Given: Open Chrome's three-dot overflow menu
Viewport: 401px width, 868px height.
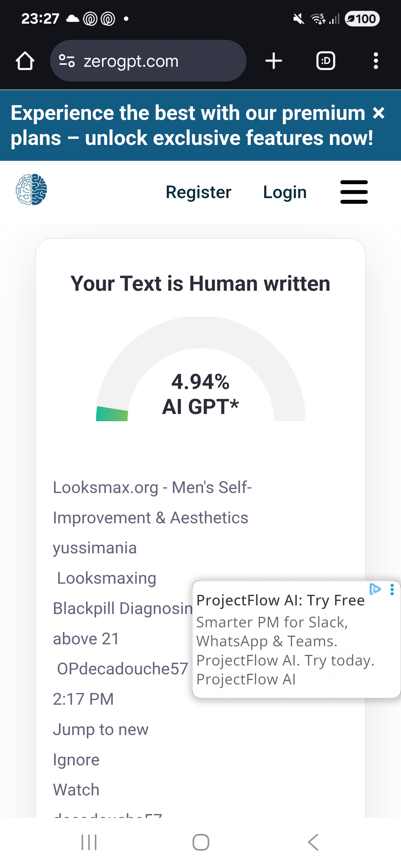Looking at the screenshot, I should click(376, 61).
